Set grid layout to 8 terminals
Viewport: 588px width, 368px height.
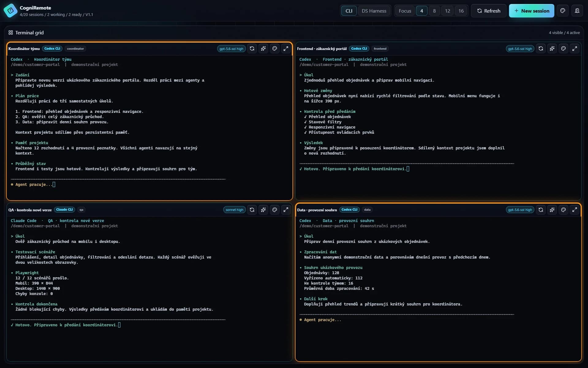[x=434, y=11]
